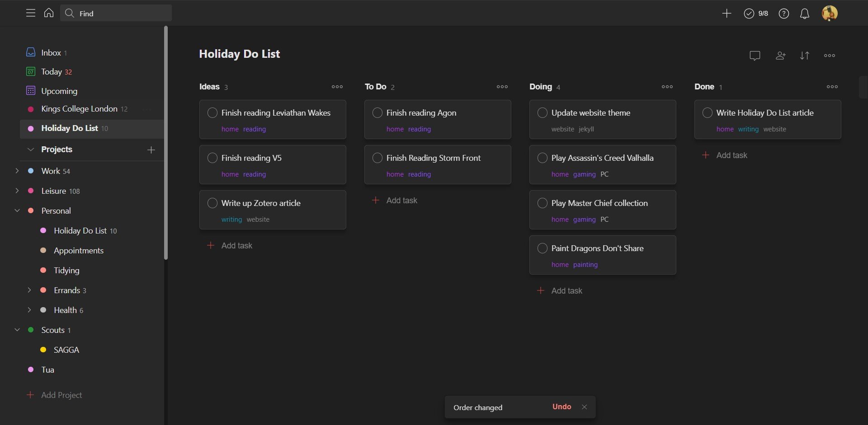Expand the Leisure project chevron
The height and width of the screenshot is (425, 868).
point(17,191)
